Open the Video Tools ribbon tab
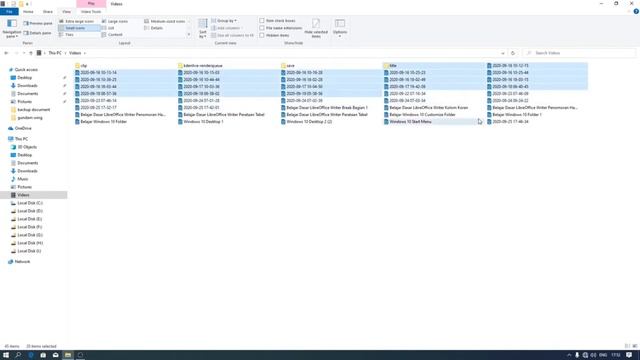 91,12
